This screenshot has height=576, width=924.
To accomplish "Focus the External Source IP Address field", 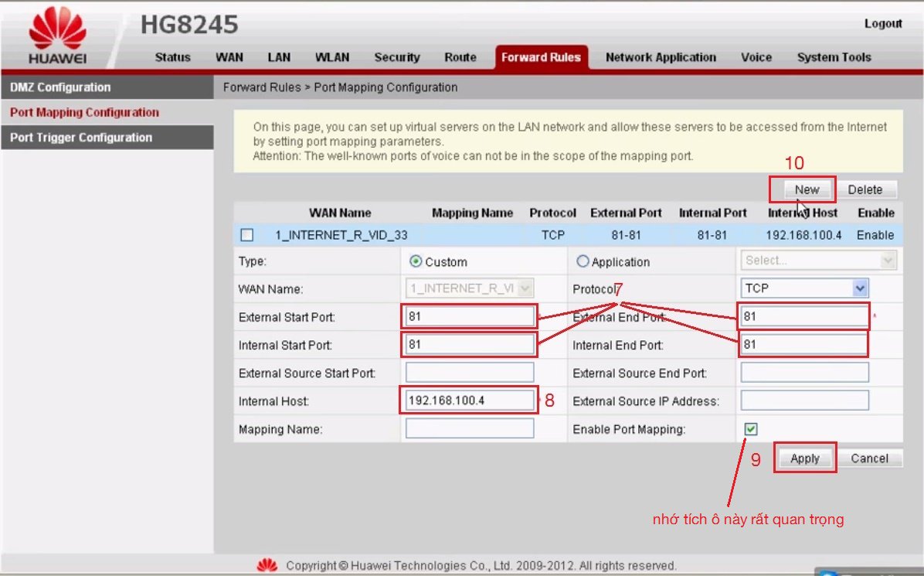I will [x=804, y=400].
